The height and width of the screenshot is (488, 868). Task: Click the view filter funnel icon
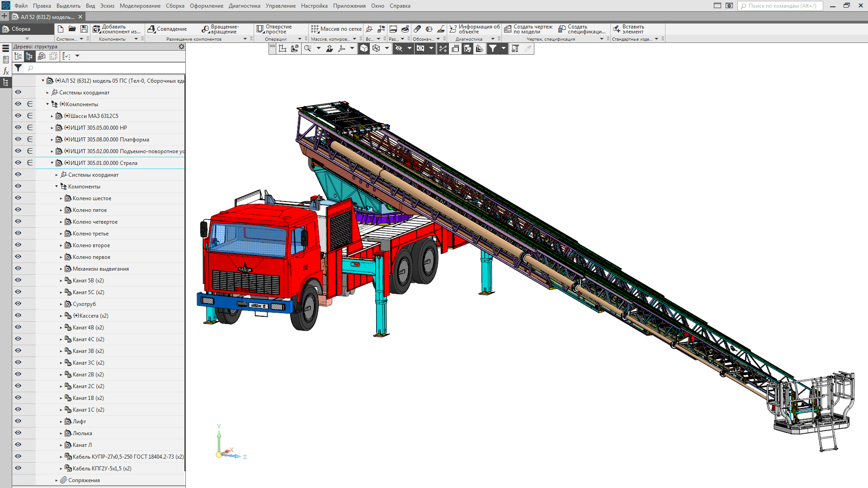493,48
